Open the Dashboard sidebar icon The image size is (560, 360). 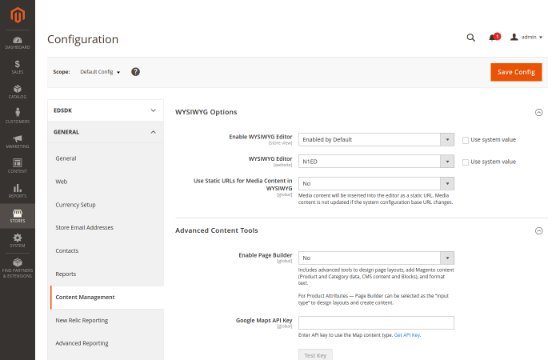coord(18,43)
